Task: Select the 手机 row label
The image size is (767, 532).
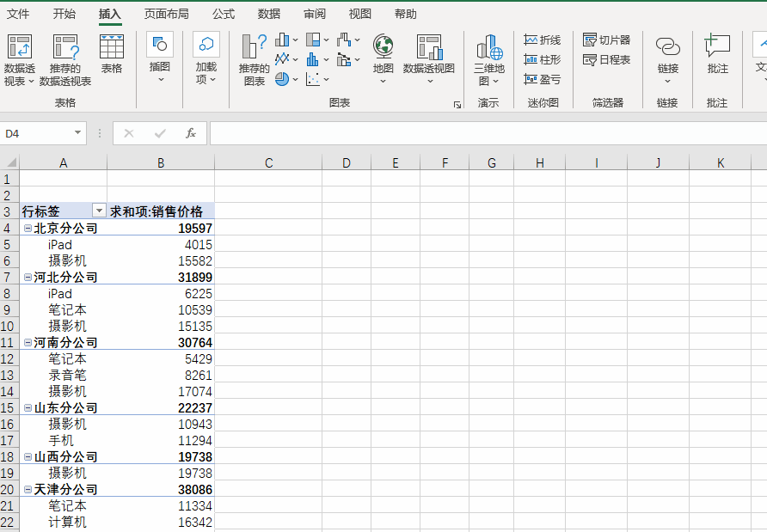Action: (61, 440)
